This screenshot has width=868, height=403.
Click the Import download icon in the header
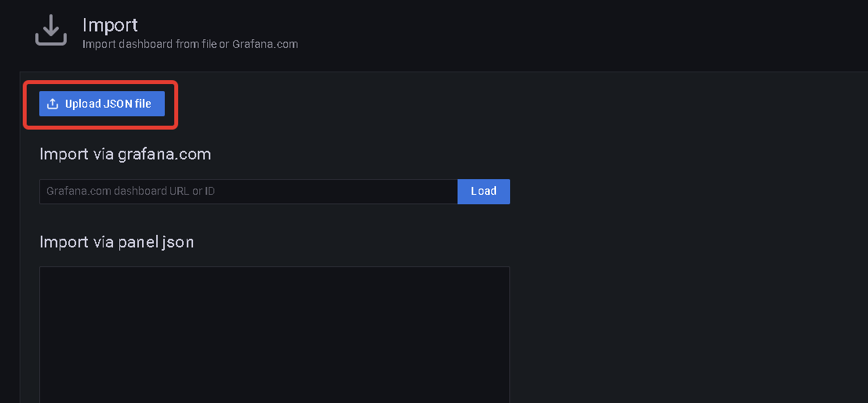point(51,29)
